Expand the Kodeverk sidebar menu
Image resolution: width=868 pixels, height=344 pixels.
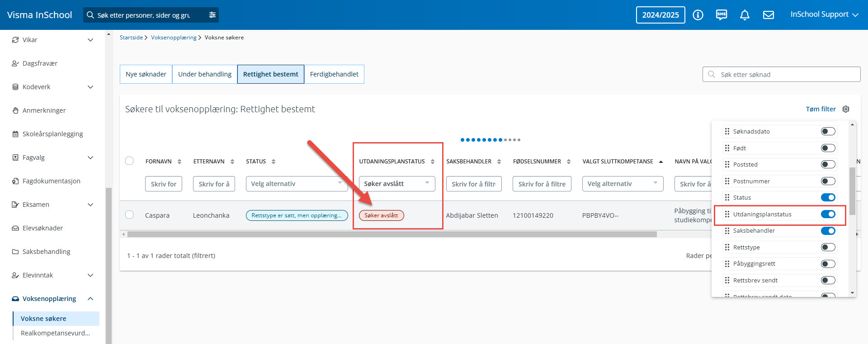90,87
